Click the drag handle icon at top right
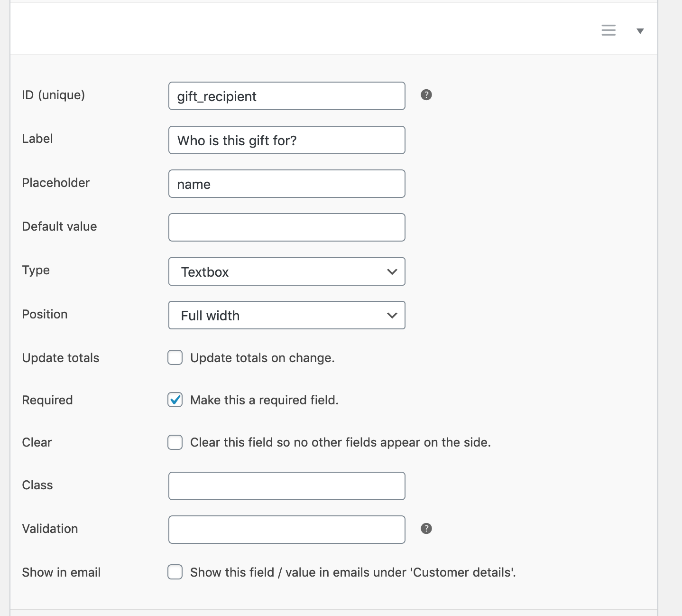 [x=608, y=30]
